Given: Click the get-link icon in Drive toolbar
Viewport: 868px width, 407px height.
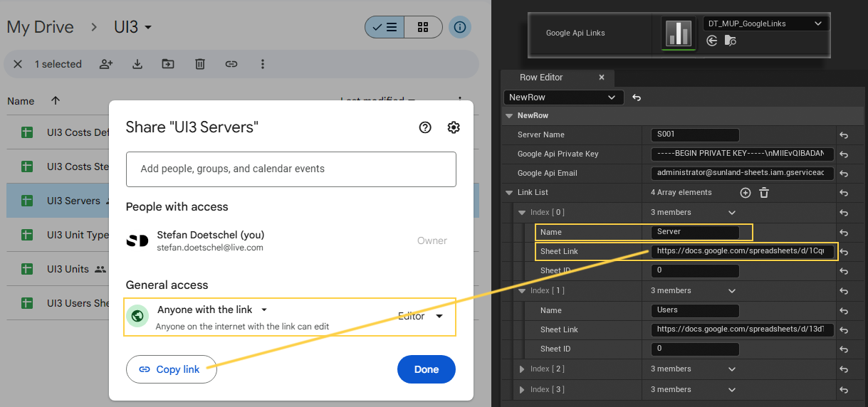Looking at the screenshot, I should [x=231, y=64].
